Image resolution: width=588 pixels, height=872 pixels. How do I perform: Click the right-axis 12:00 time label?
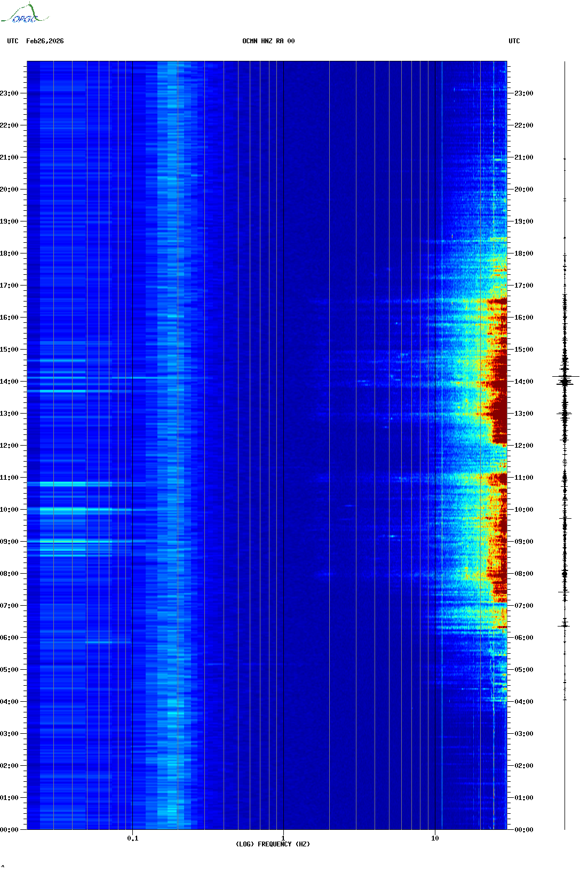524,446
